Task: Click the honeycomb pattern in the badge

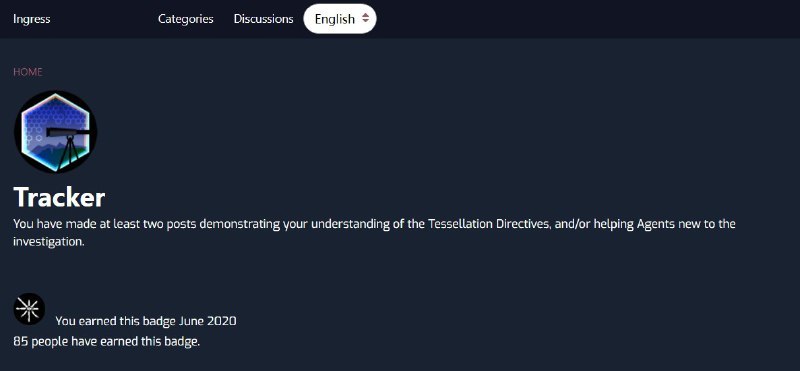Action: [54, 115]
